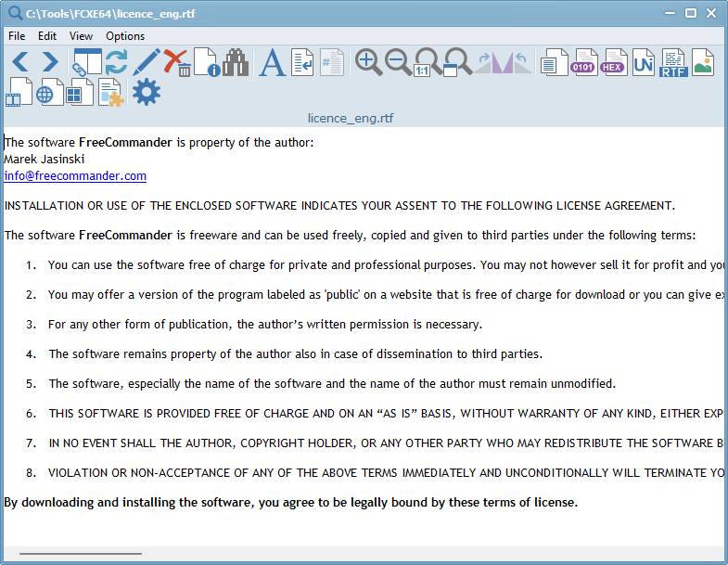Viewport: 728px width, 565px height.
Task: Minimize the viewer window
Action: (x=670, y=13)
